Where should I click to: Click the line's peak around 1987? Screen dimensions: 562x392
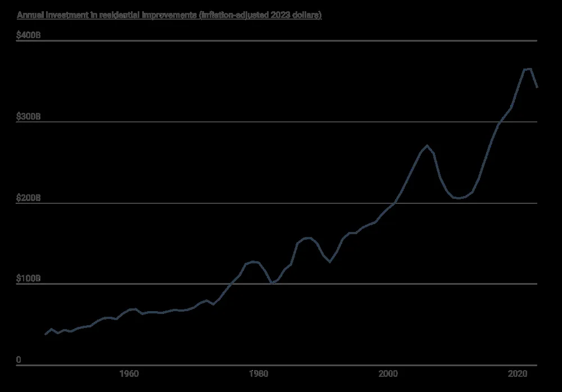307,238
